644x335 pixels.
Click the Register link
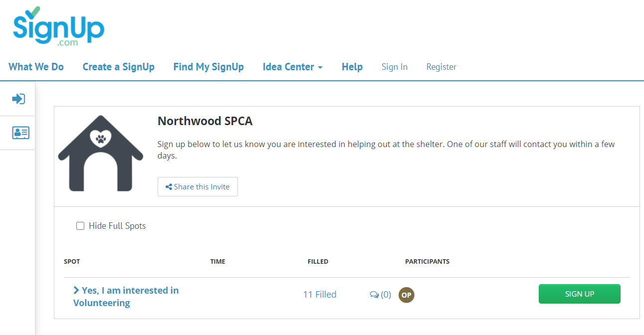pos(441,67)
